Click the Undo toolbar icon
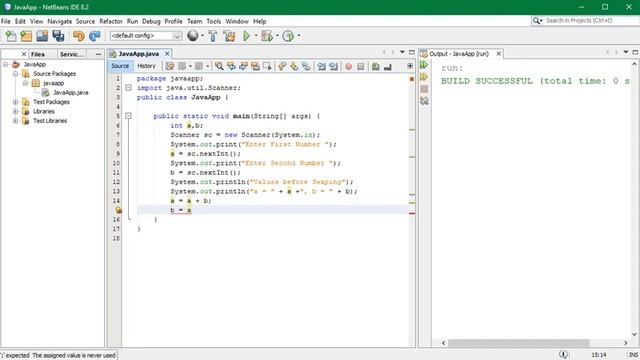Image resolution: width=640 pixels, height=360 pixels. pos(78,36)
